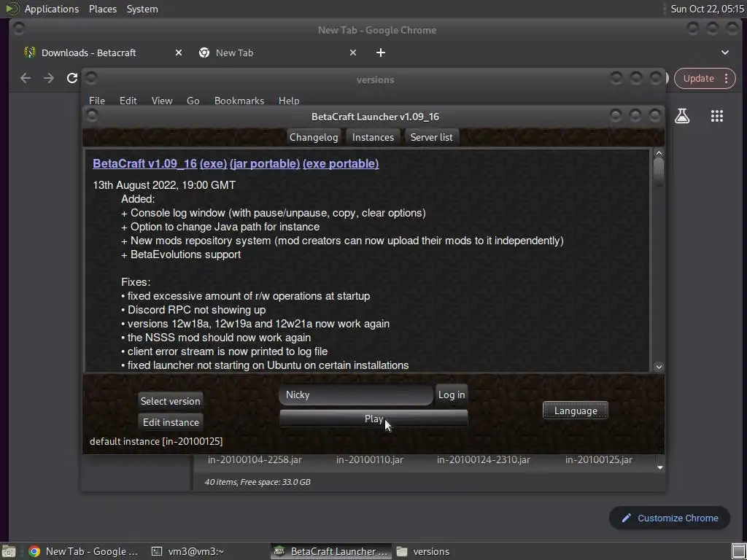Screen dimensions: 747x560
Task: Open the Applications menu in top panel
Action: click(x=52, y=9)
